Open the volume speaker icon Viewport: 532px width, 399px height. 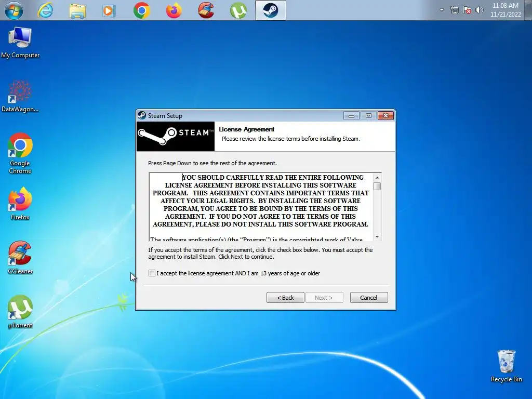pyautogui.click(x=479, y=10)
